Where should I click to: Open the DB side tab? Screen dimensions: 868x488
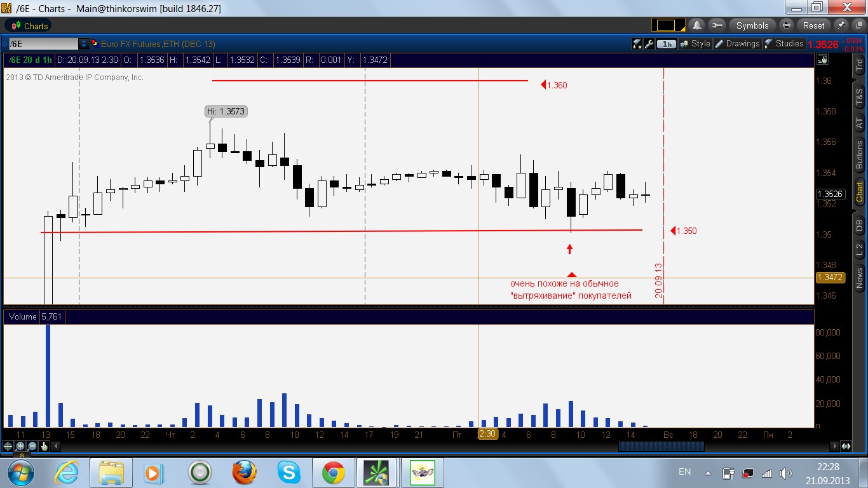859,224
